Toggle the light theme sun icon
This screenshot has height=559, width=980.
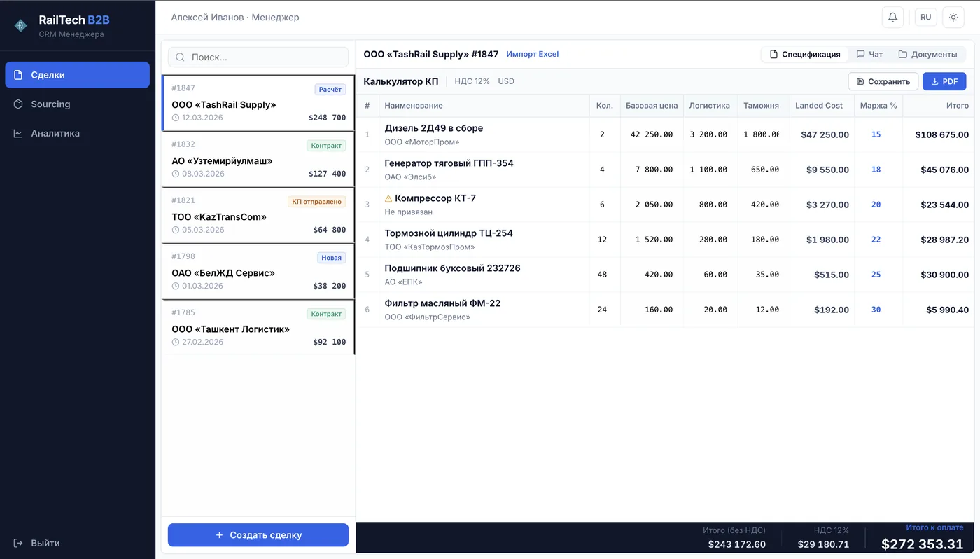pos(953,17)
